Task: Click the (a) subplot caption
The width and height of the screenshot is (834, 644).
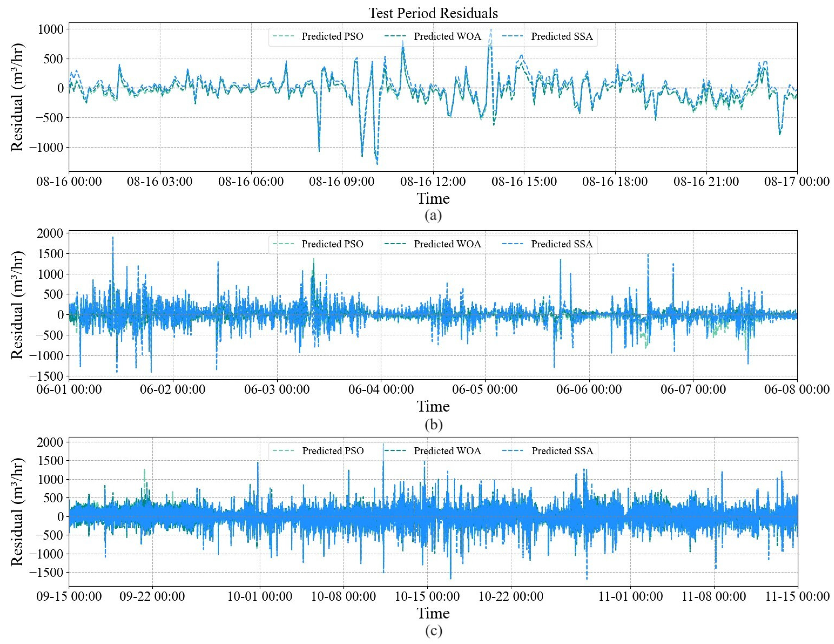Action: click(x=433, y=215)
